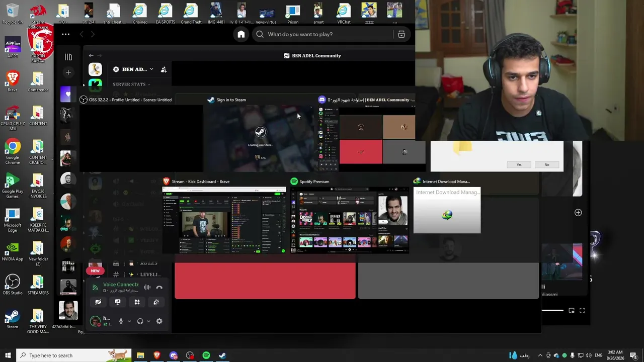Disconnect from the voice channel

(159, 288)
